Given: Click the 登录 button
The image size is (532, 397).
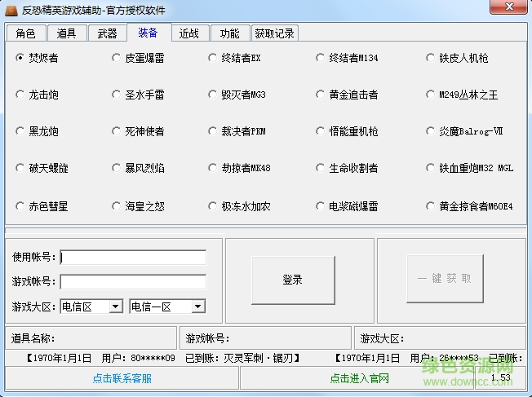Looking at the screenshot, I should coord(293,280).
